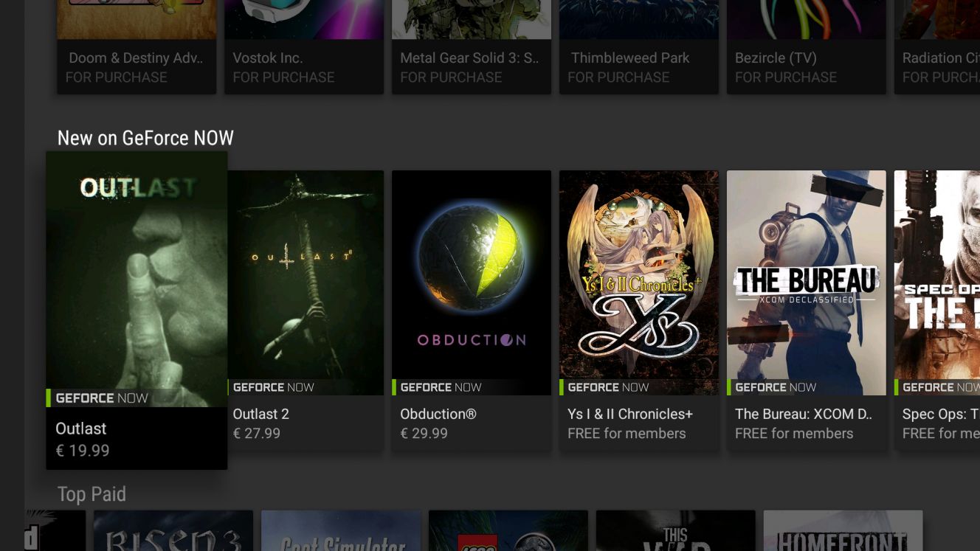Open the Thimbleweed Park card
This screenshot has height=551, width=980.
(x=639, y=46)
